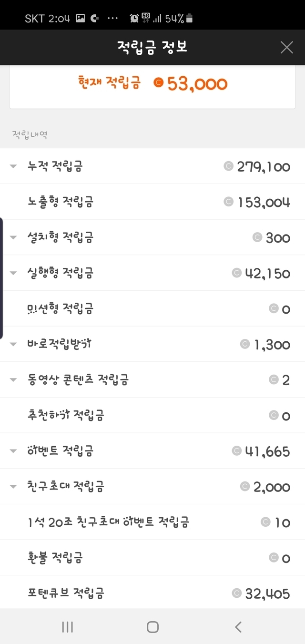Tap the coin icon next to 32,405

pos(237,593)
